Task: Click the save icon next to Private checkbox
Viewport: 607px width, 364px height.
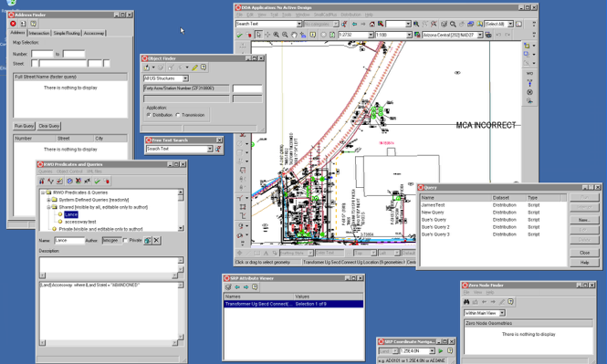Action: coord(148,240)
